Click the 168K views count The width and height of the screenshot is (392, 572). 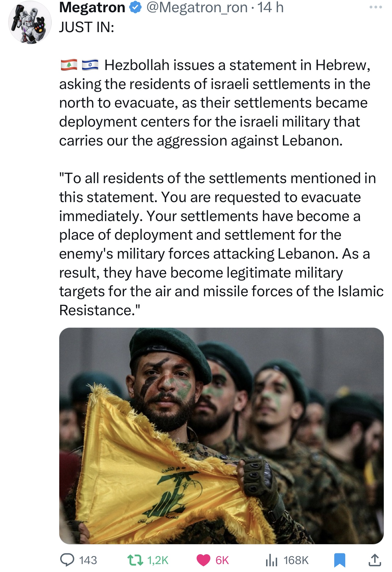pyautogui.click(x=296, y=560)
